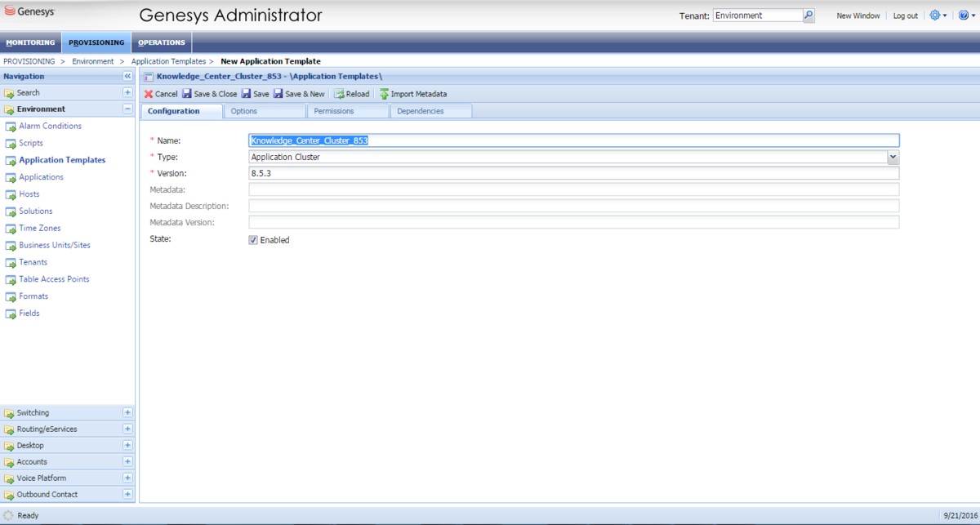Open the Type dropdown arrow

click(x=893, y=157)
